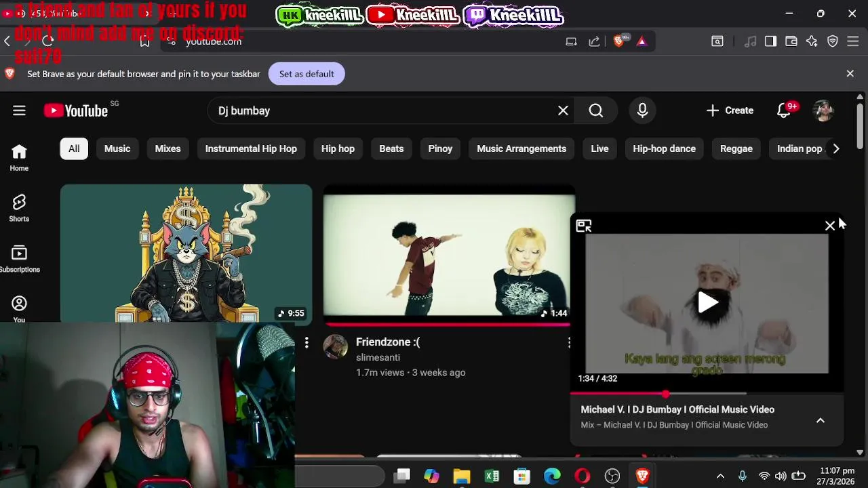Seek on the miniplayer progress bar
The width and height of the screenshot is (868, 488).
(x=707, y=393)
